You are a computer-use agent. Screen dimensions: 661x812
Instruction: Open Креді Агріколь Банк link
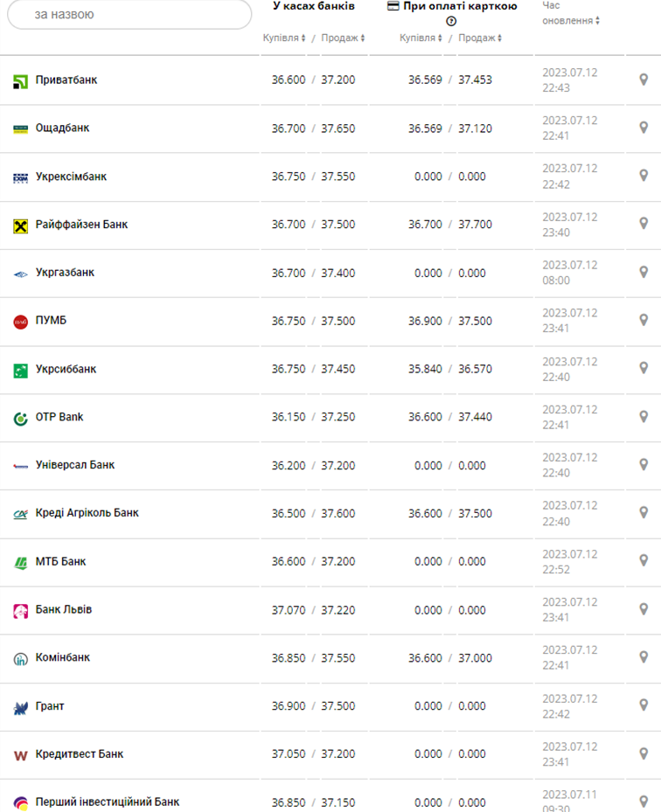coord(87,513)
